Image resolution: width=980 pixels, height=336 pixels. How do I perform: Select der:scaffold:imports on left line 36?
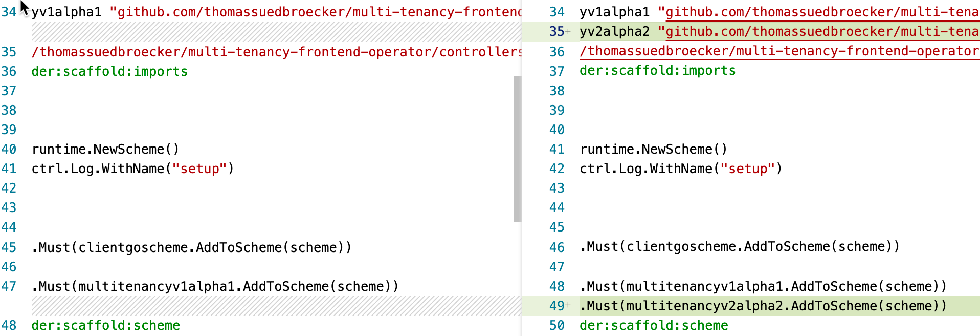coord(109,71)
